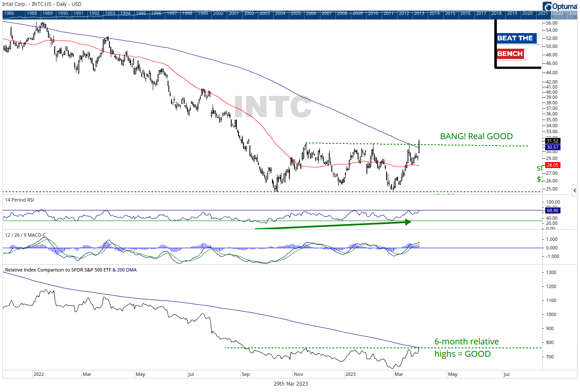Click the Nov label on the bottom date axis

pos(298,374)
